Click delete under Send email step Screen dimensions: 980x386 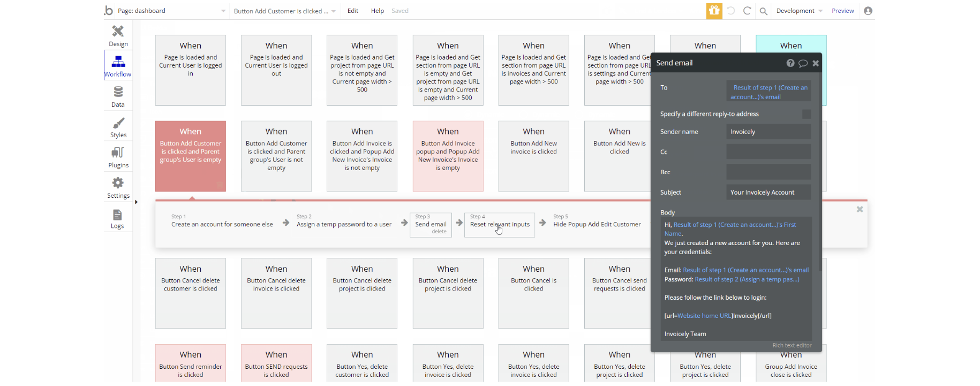pyautogui.click(x=439, y=232)
